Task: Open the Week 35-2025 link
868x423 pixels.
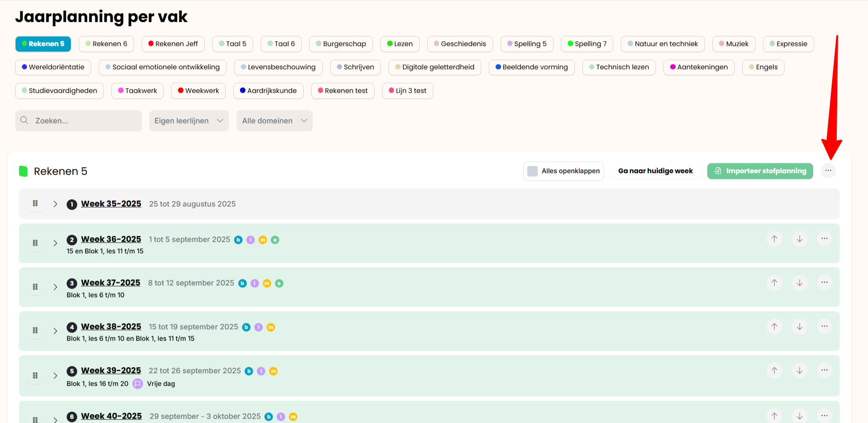Action: tap(111, 203)
